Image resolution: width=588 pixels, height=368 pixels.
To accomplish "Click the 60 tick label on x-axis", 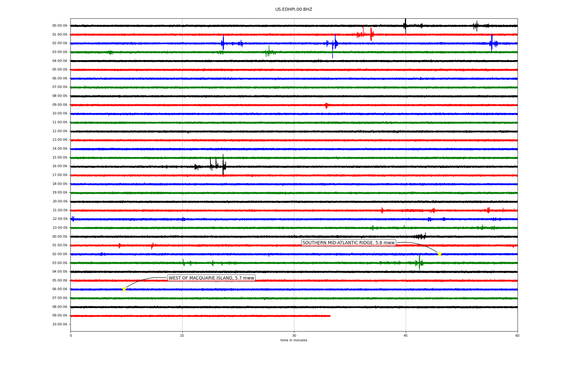I will (517, 335).
